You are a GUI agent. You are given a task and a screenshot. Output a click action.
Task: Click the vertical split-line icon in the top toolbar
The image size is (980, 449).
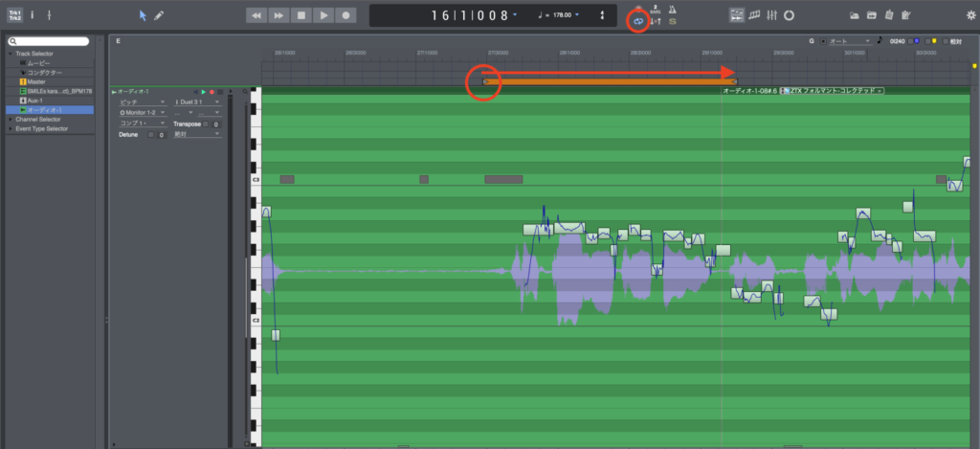(x=49, y=15)
